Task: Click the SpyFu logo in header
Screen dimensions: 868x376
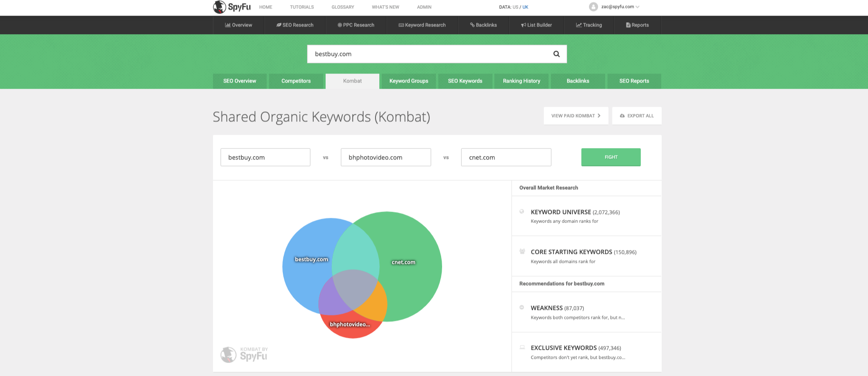Action: pyautogui.click(x=232, y=7)
